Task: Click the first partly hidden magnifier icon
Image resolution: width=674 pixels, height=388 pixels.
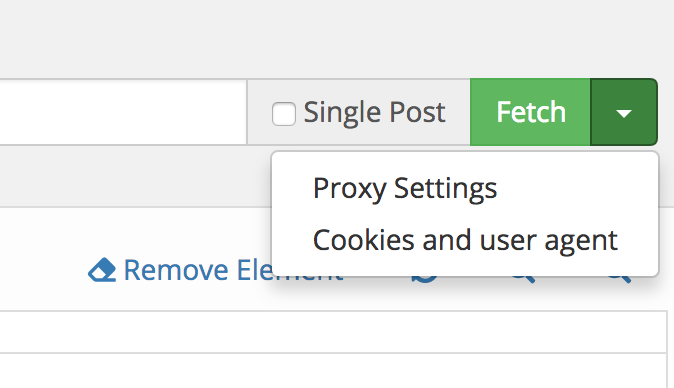Action: pyautogui.click(x=524, y=279)
